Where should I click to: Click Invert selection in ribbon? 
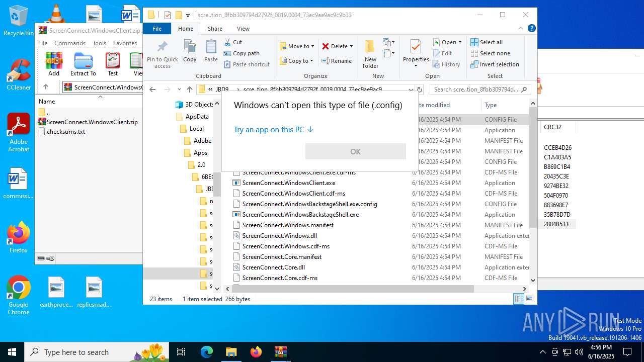[495, 64]
